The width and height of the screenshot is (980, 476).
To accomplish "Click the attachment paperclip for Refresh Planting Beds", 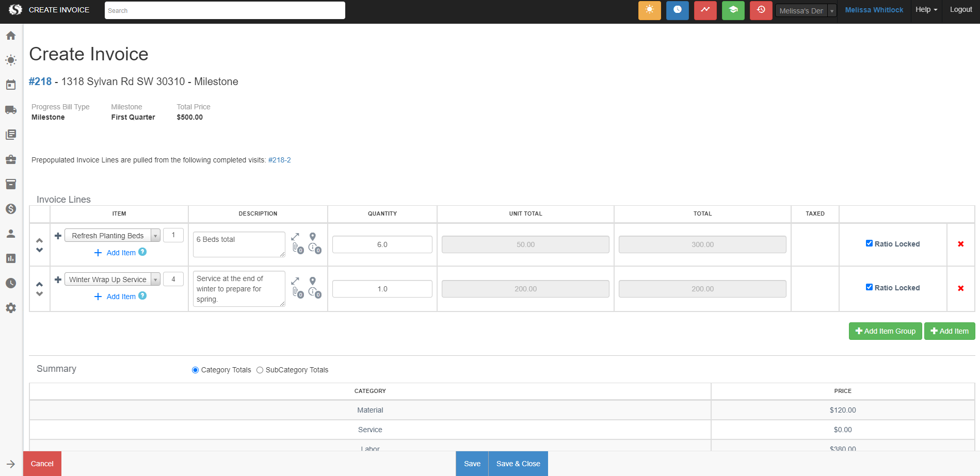I will tap(296, 248).
